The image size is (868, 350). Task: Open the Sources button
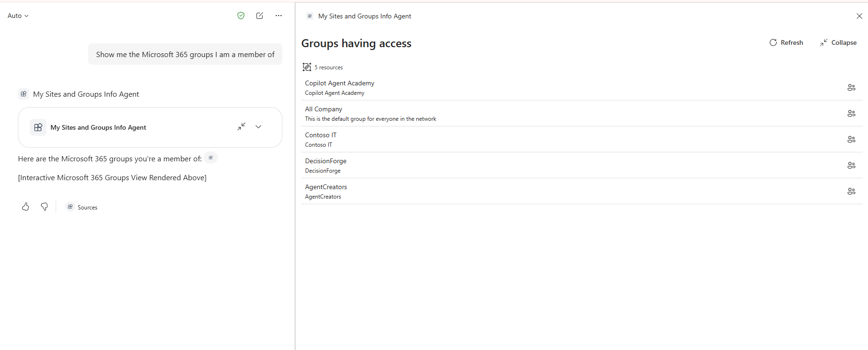click(x=82, y=207)
